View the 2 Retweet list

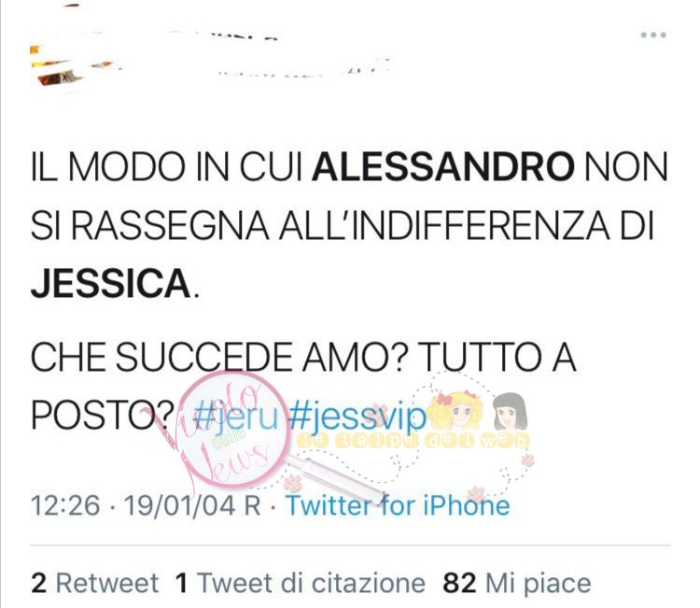coord(94,583)
